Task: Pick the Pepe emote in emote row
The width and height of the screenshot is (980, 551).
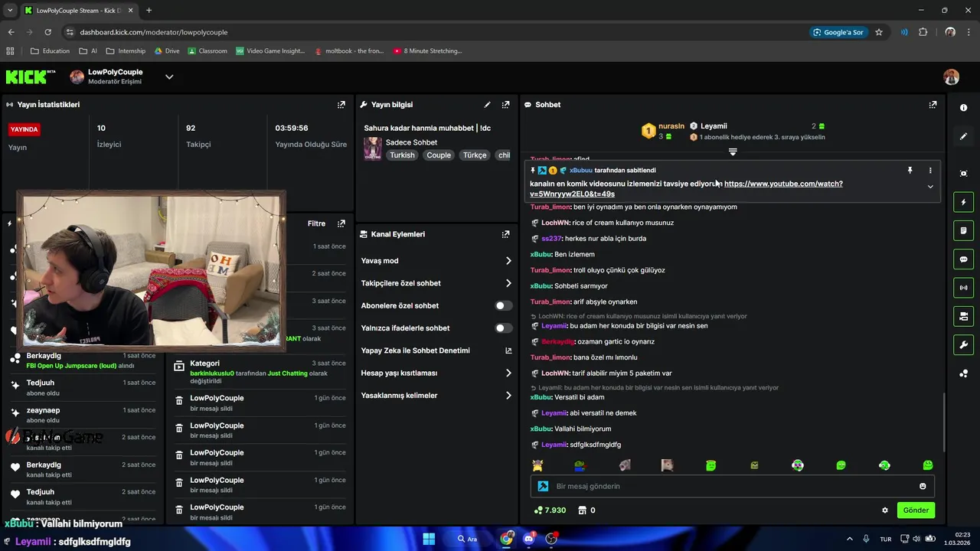Action: point(580,465)
